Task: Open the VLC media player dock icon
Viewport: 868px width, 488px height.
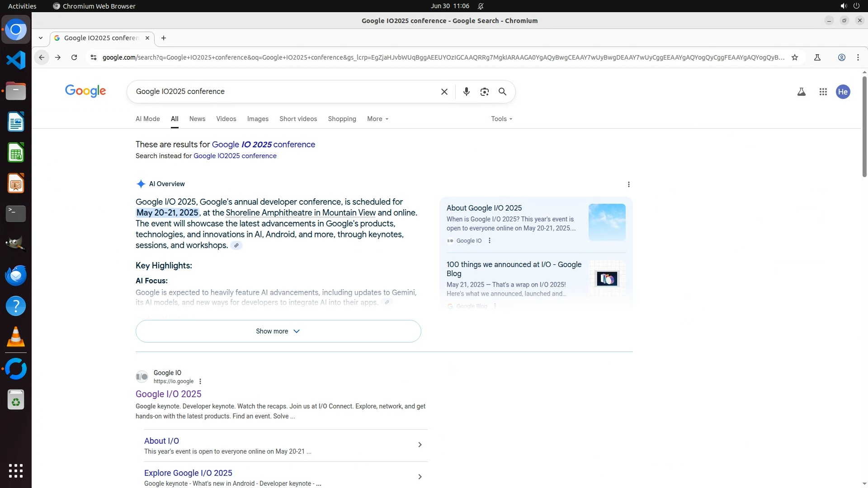Action: pos(16,337)
